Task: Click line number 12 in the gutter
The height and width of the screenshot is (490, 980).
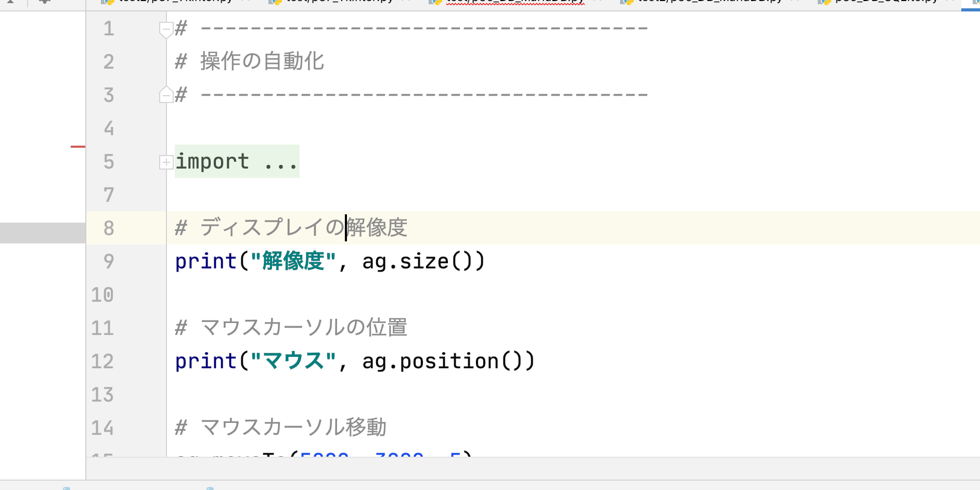Action: pyautogui.click(x=102, y=362)
